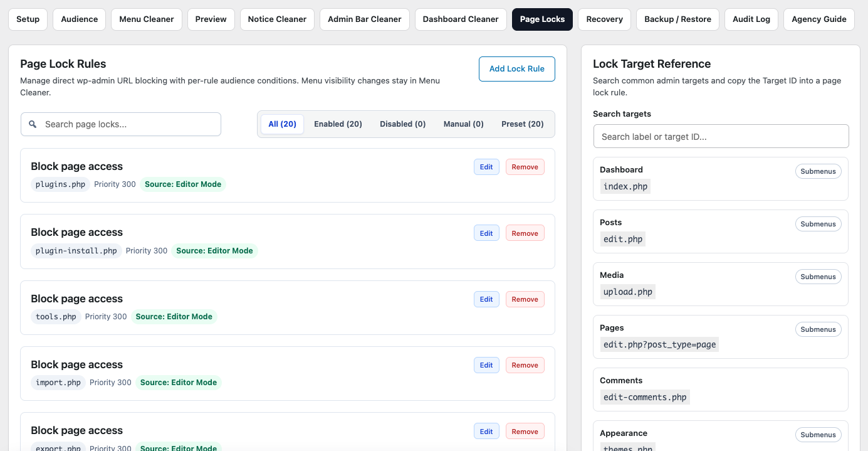Open the Menu Cleaner tab
The image size is (868, 451).
(x=147, y=19)
